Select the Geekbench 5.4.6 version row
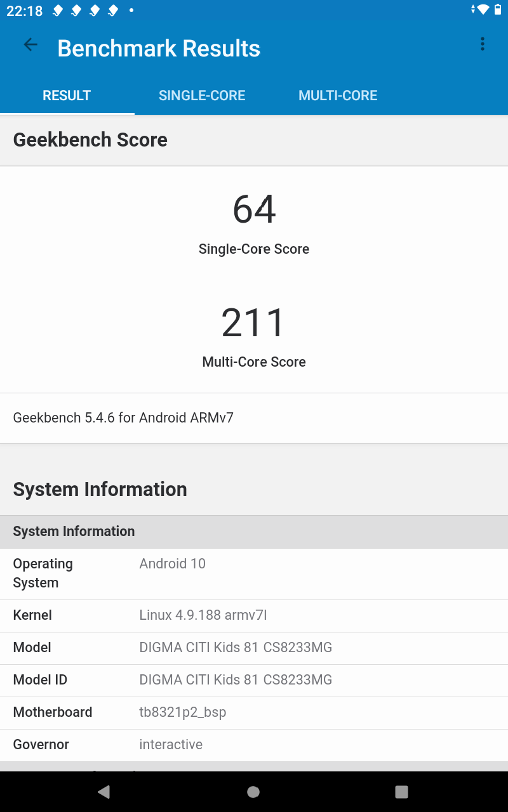508x812 pixels. click(254, 418)
